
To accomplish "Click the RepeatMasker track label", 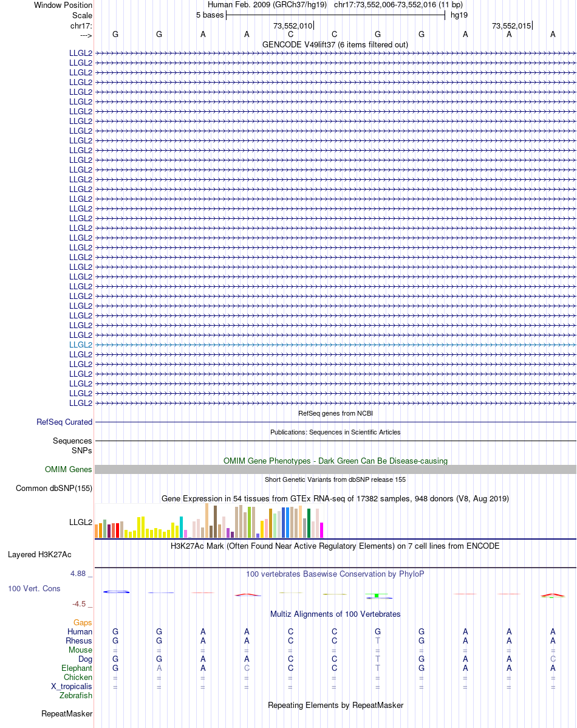I will point(67,713).
